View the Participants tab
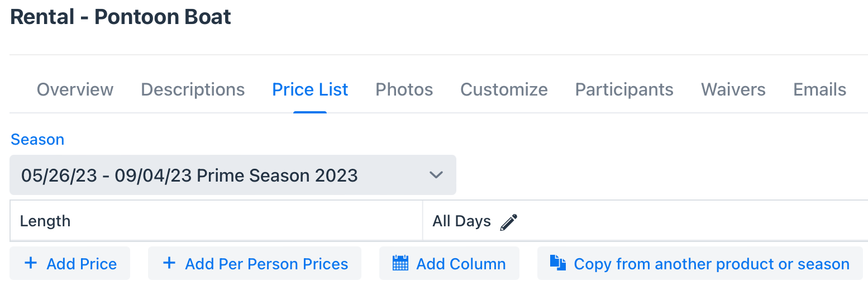 click(624, 89)
